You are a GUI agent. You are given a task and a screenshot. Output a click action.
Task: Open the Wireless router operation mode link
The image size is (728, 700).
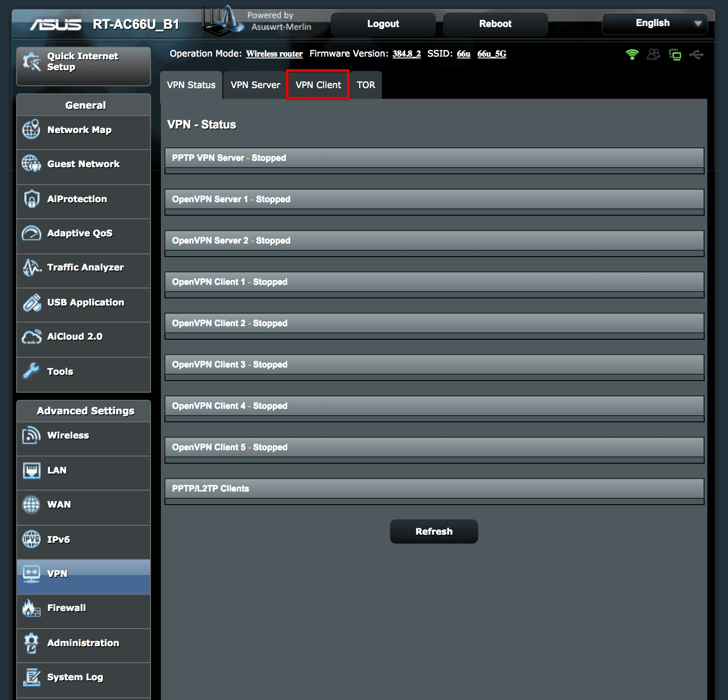click(x=274, y=53)
